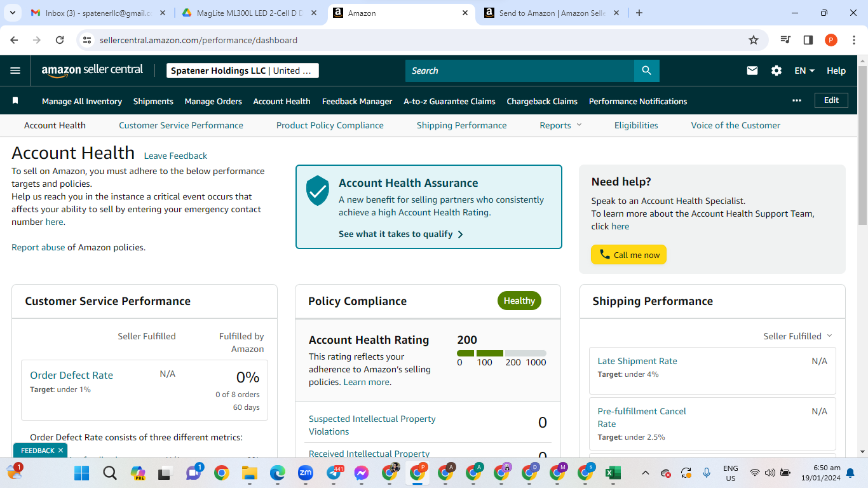Open the Seller Central hamburger menu

point(15,71)
